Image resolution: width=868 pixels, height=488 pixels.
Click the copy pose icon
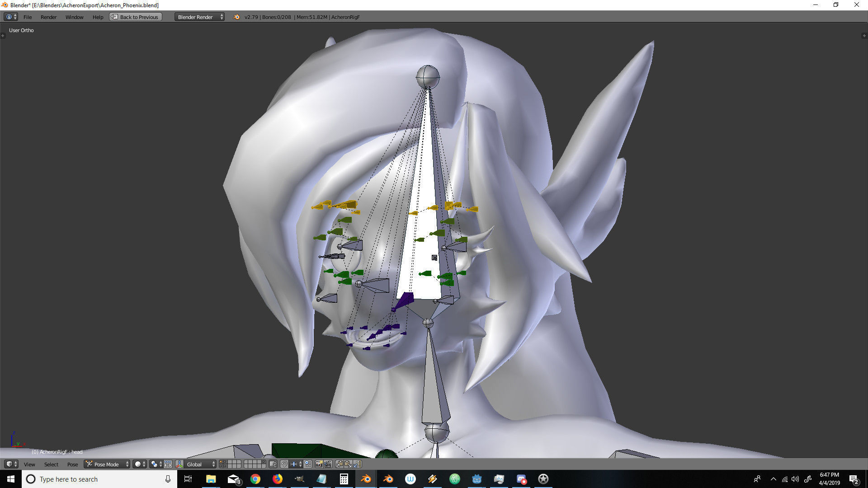pos(339,464)
